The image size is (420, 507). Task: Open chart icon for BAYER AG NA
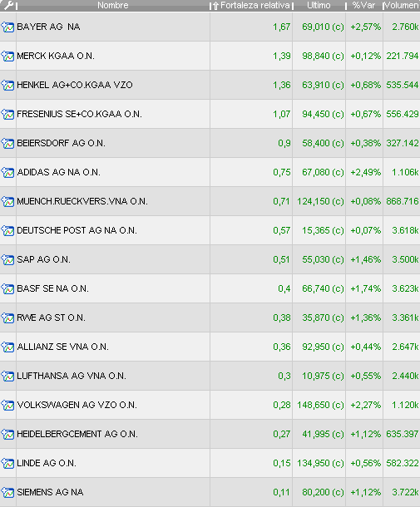coord(7,27)
